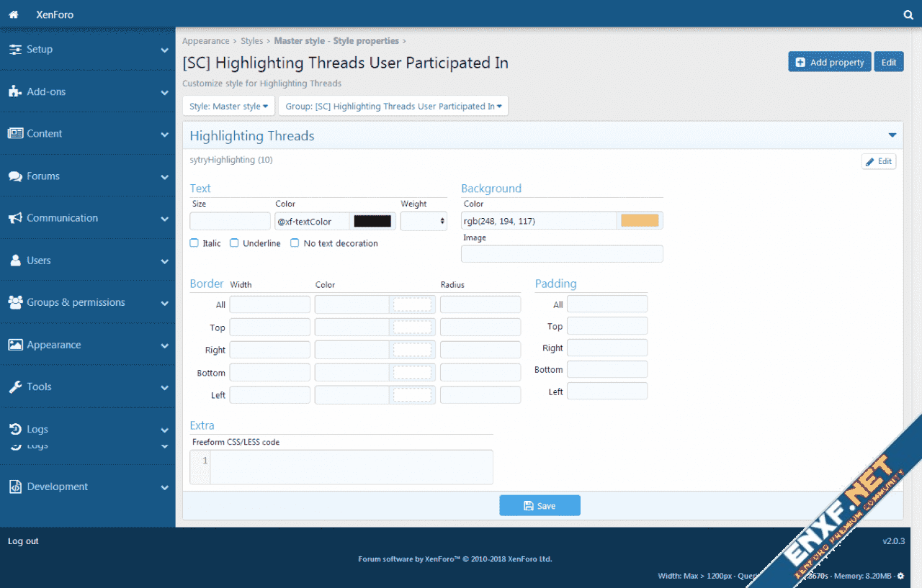Viewport: 922px width, 588px height.
Task: Click the Communication megaphone icon
Action: (15, 218)
